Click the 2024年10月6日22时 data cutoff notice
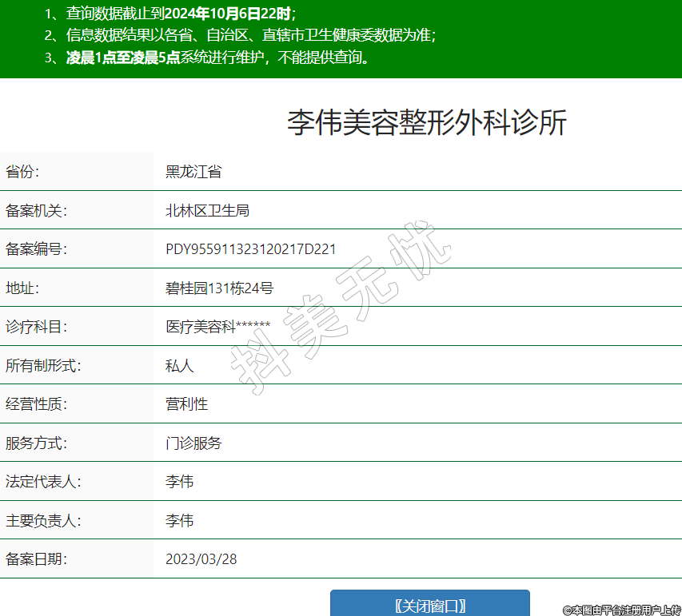The width and height of the screenshot is (682, 616). point(228,13)
